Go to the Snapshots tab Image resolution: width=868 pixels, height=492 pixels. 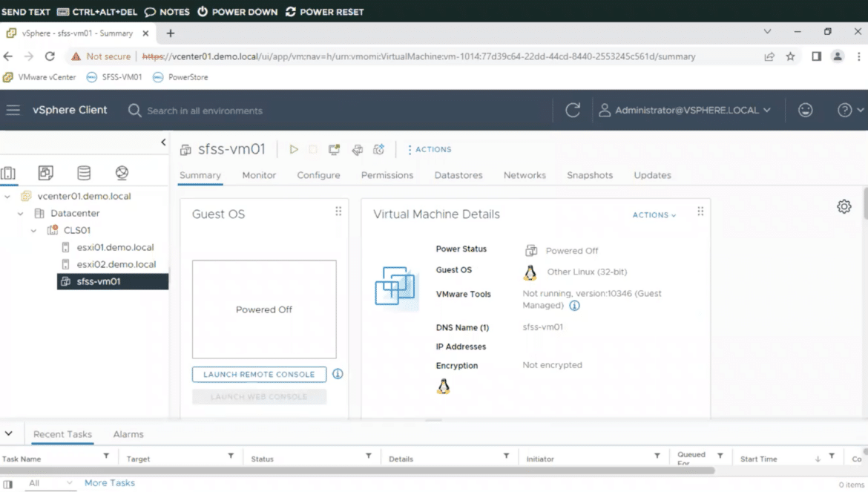tap(590, 175)
